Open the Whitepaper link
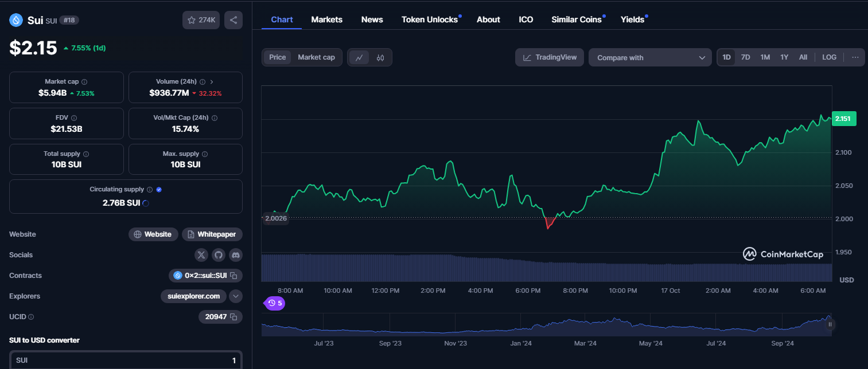The height and width of the screenshot is (369, 868). coord(212,234)
